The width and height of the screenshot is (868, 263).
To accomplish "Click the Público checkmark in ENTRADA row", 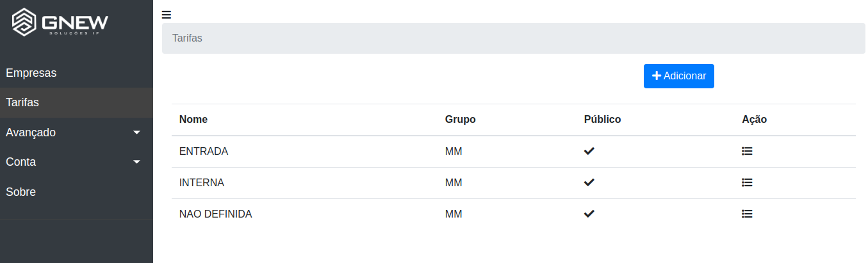I will click(x=589, y=151).
